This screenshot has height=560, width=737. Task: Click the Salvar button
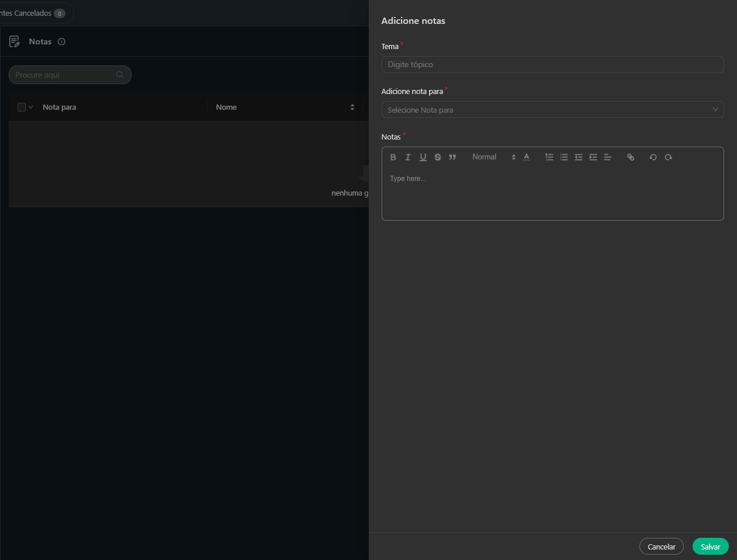[x=710, y=547]
